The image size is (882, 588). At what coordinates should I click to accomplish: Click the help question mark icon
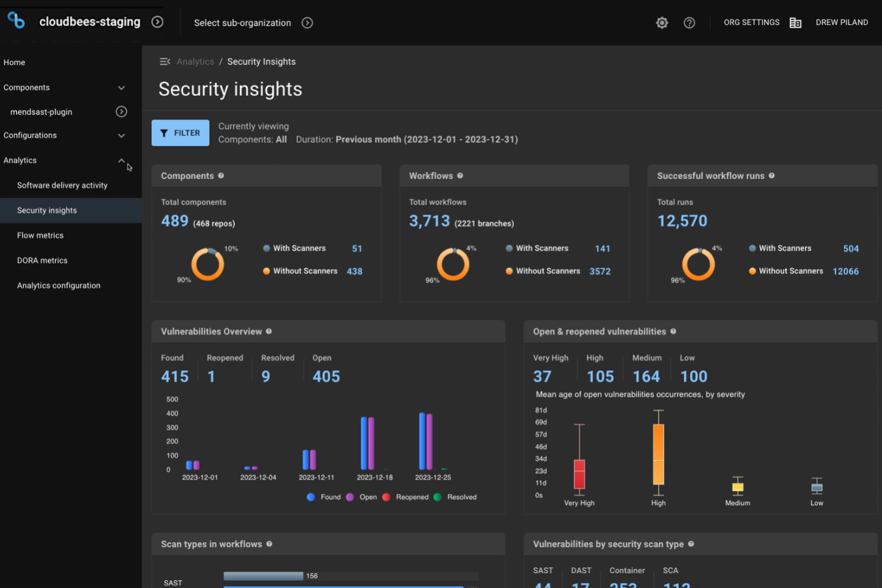click(690, 22)
